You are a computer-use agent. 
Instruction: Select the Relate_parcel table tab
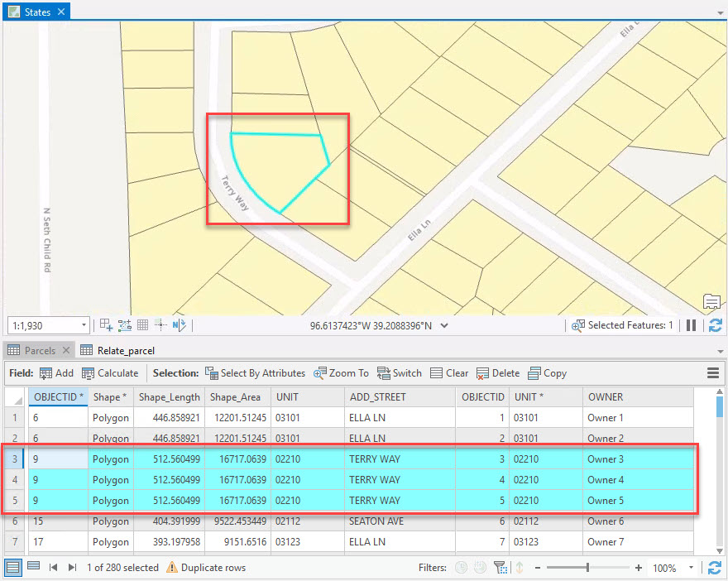(x=117, y=351)
